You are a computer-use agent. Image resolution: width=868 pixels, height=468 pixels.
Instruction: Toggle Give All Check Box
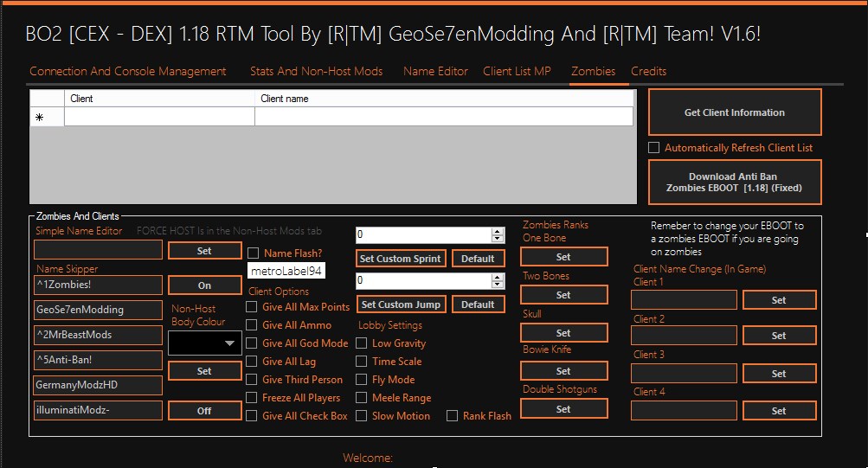251,416
